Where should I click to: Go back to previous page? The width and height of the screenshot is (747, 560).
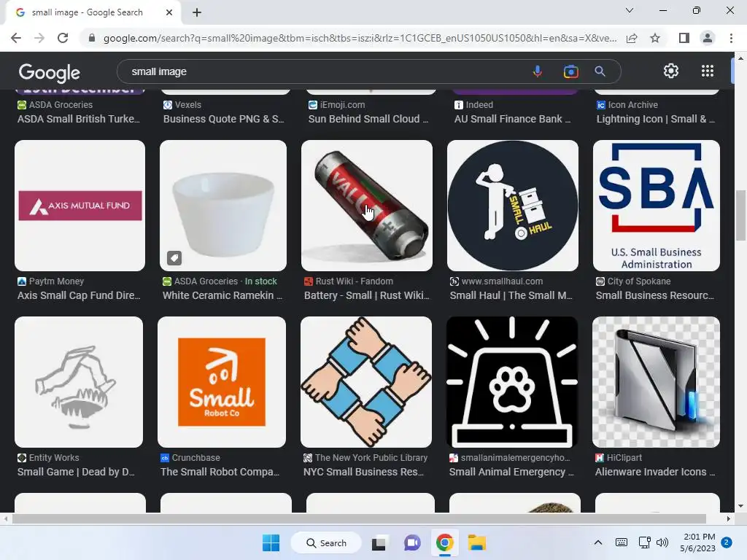16,38
